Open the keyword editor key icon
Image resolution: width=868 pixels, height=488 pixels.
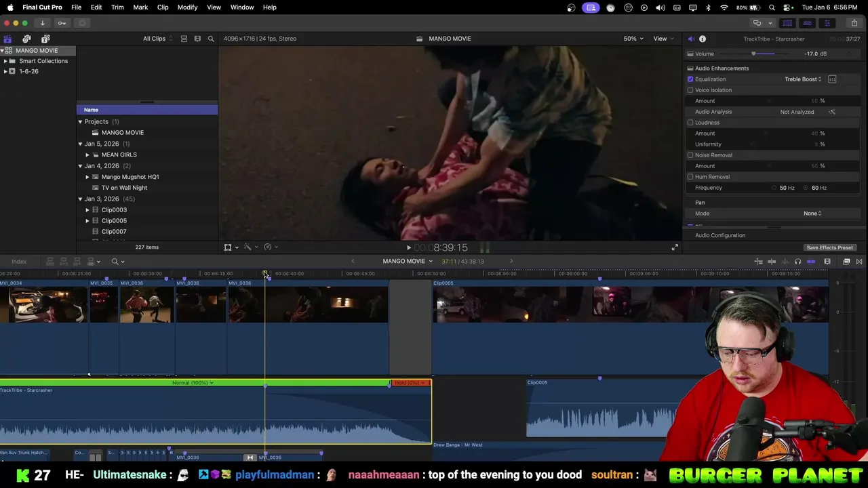[x=62, y=23]
